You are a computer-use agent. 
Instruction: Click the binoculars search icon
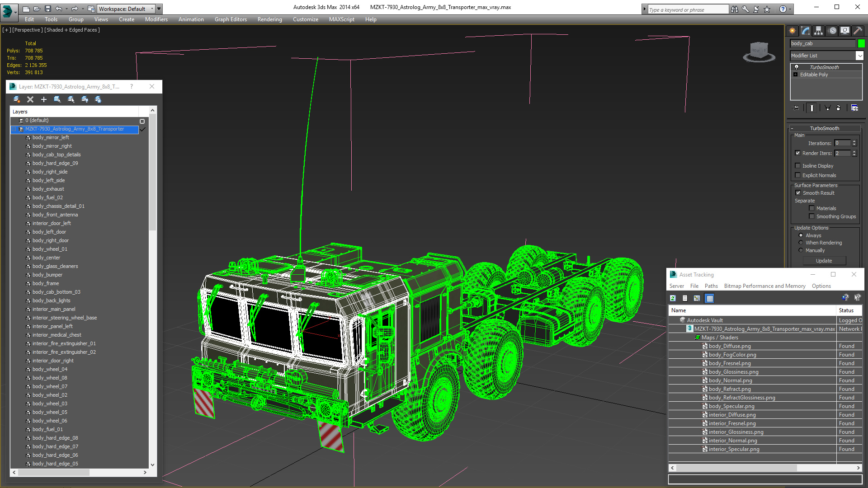735,9
